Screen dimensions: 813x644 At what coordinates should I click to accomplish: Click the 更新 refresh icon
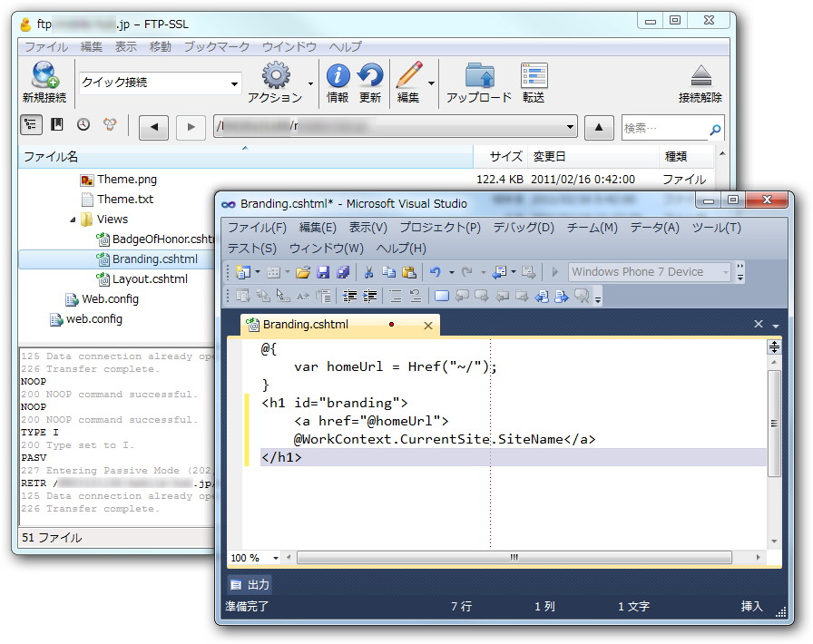(x=370, y=75)
